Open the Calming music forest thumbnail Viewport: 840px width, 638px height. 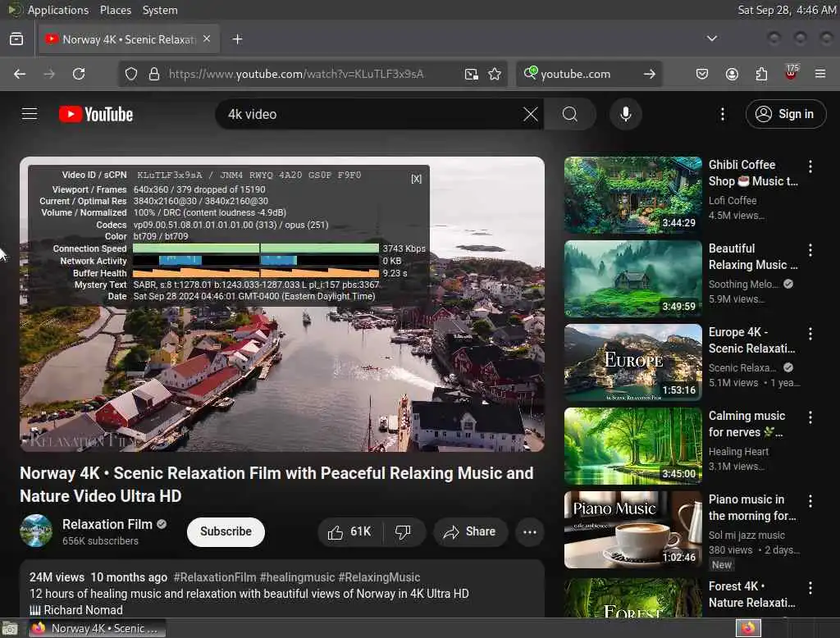(632, 445)
